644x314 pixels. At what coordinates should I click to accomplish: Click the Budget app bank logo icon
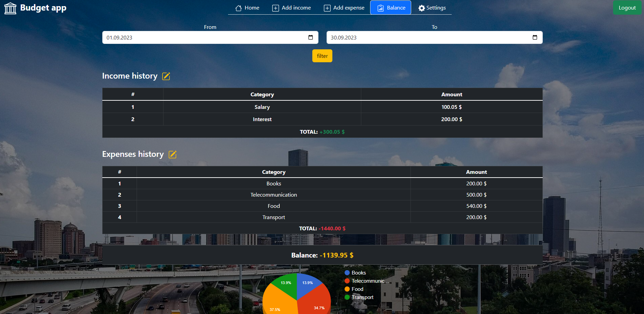click(10, 8)
